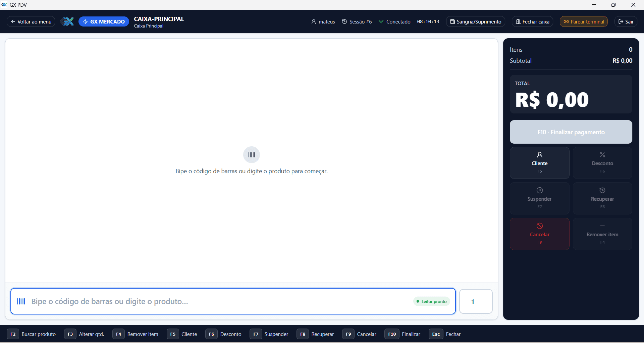Click the Caixa Principal subtitle text
This screenshot has height=343, width=644.
click(149, 26)
